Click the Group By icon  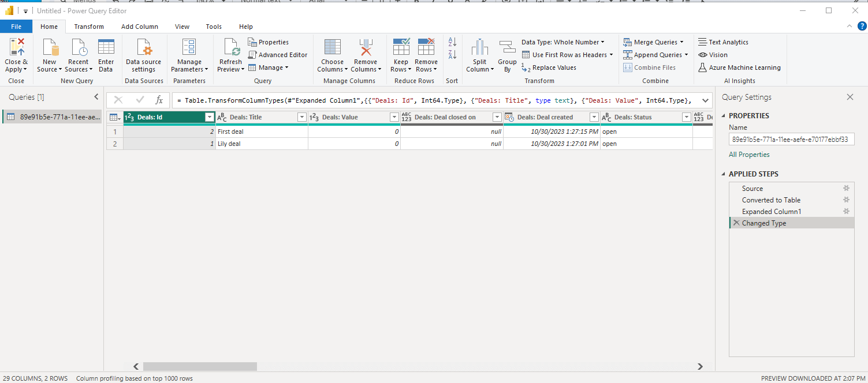(x=507, y=48)
